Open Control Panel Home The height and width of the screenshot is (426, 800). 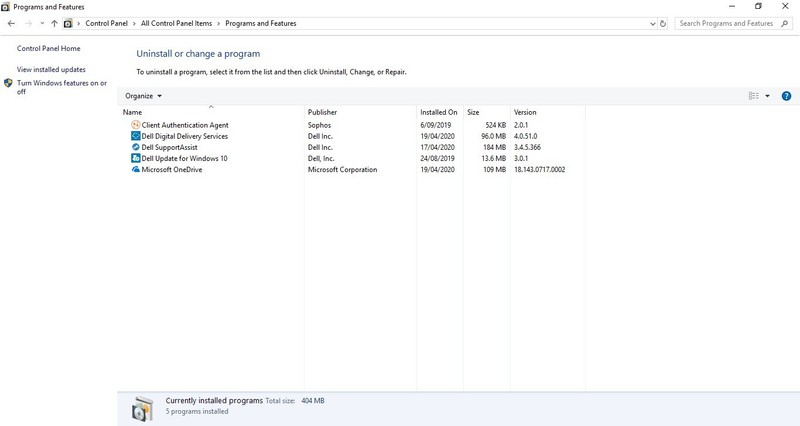[48, 48]
